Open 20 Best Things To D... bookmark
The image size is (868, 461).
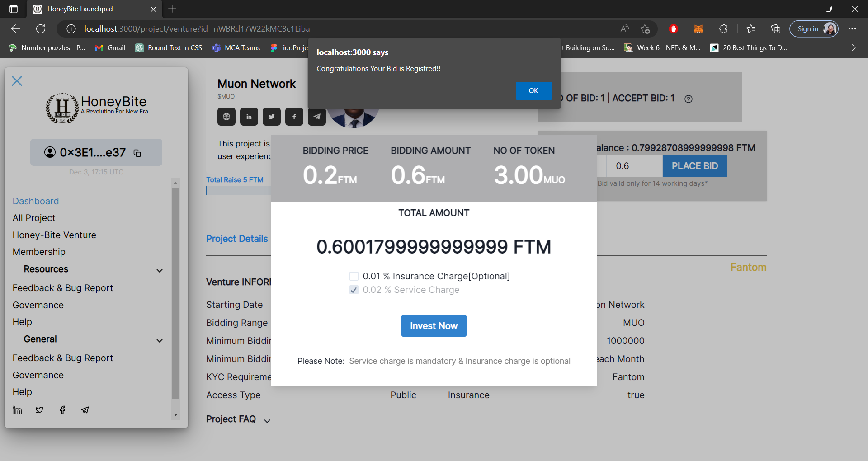tap(749, 48)
